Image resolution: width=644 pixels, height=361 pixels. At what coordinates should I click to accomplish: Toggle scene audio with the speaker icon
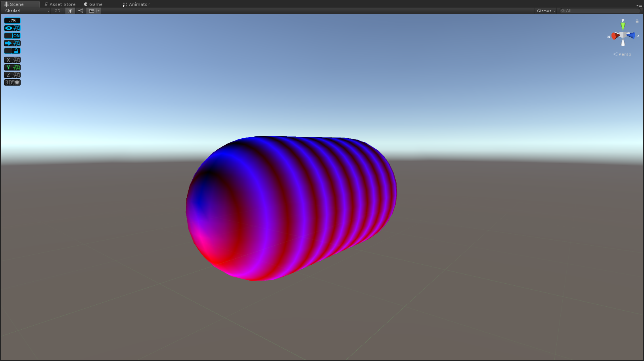click(x=81, y=11)
